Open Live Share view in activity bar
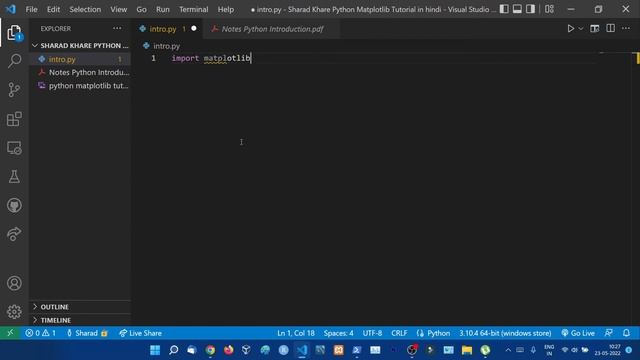 (x=14, y=234)
